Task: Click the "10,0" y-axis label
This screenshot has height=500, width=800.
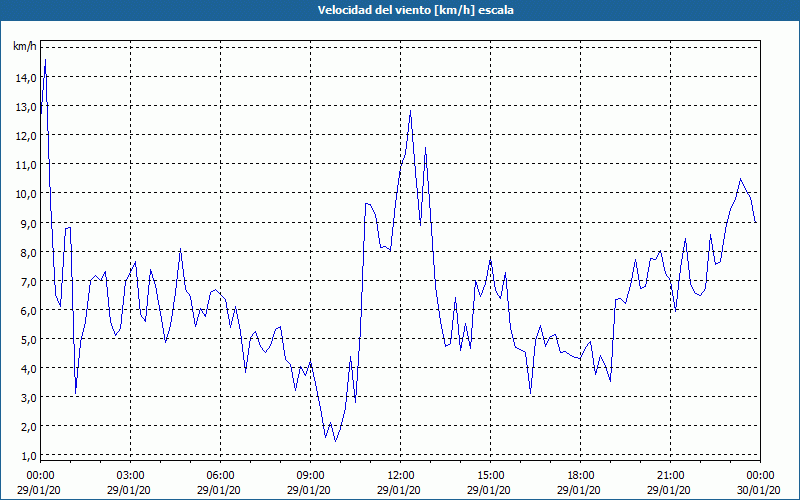Action: click(x=26, y=194)
